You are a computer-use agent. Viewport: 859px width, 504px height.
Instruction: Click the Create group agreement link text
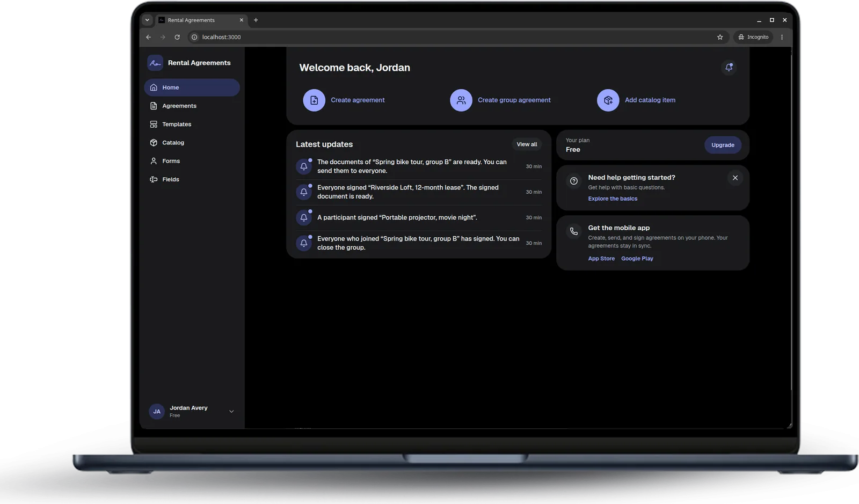point(514,100)
